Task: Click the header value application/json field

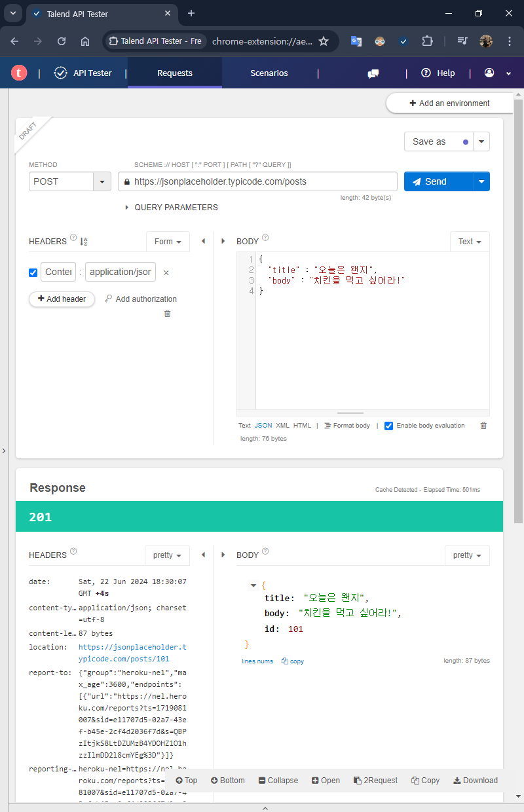Action: click(121, 272)
